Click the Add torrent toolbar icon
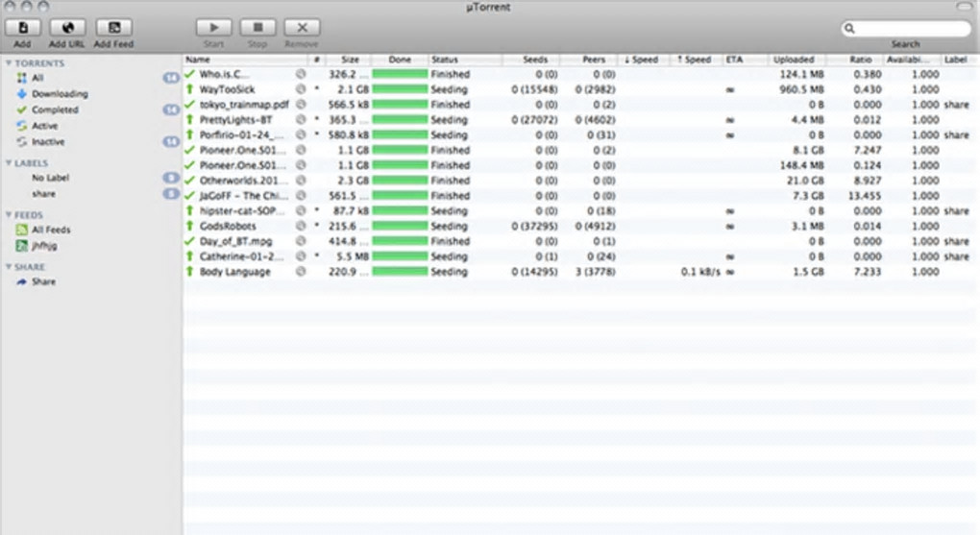This screenshot has height=535, width=980. pos(22,28)
